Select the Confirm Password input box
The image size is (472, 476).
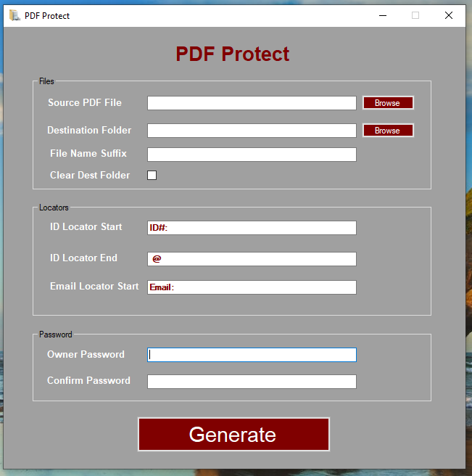[252, 382]
